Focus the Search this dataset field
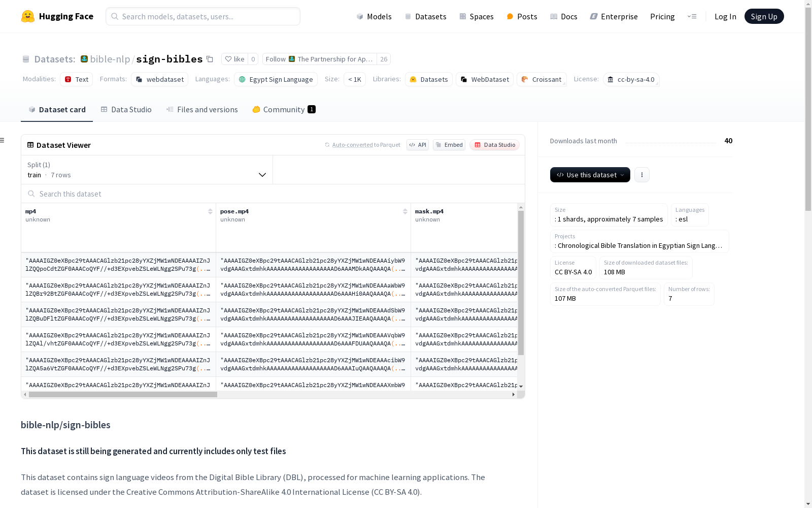The height and width of the screenshot is (508, 812). pos(273,194)
